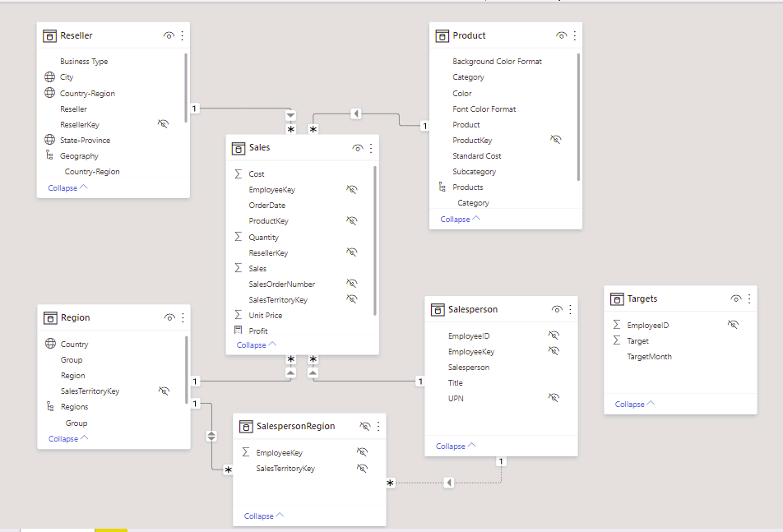Screen dimensions: 783x532
Task: Click the Sales table header icon
Action: 239,148
